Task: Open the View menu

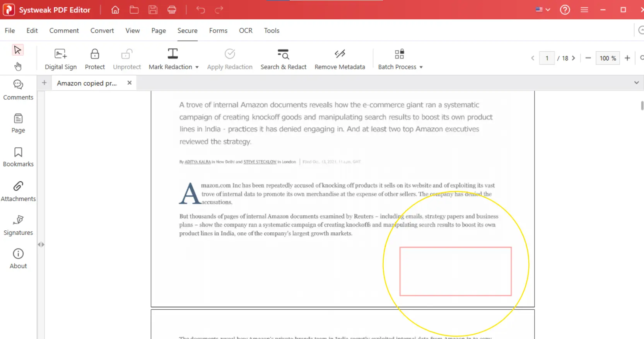Action: pos(133,31)
